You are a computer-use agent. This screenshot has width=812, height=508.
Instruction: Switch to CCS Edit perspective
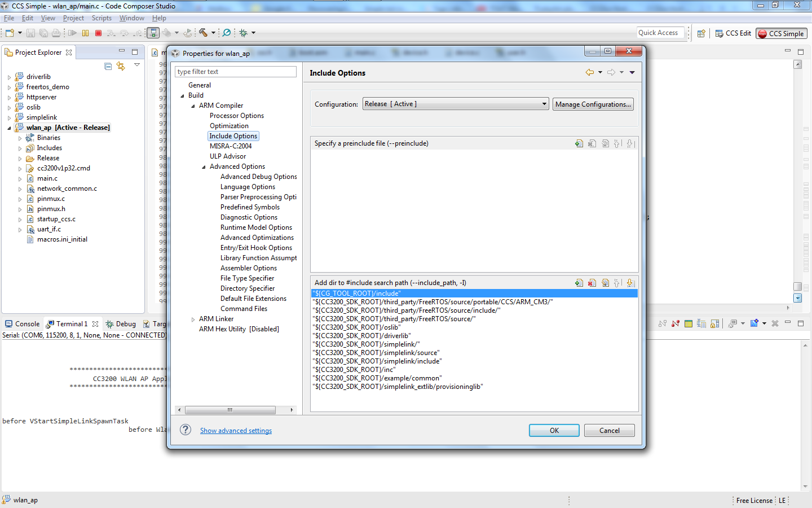pos(733,33)
